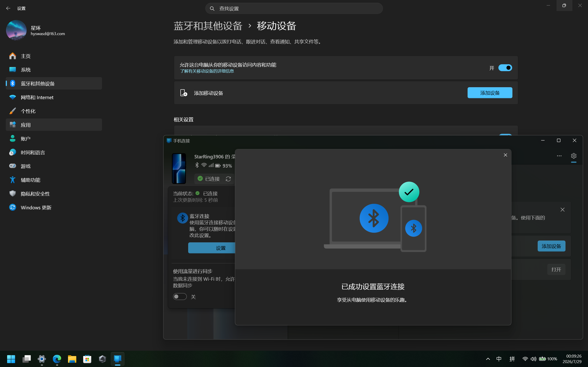Click 蓝牙和其他设备 breadcrumb heading
588x367 pixels.
(x=208, y=26)
